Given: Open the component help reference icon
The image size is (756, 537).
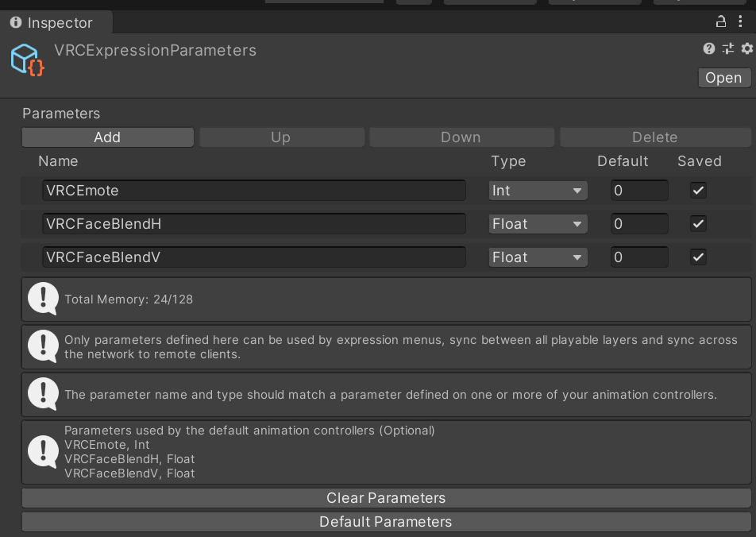Looking at the screenshot, I should coord(708,48).
